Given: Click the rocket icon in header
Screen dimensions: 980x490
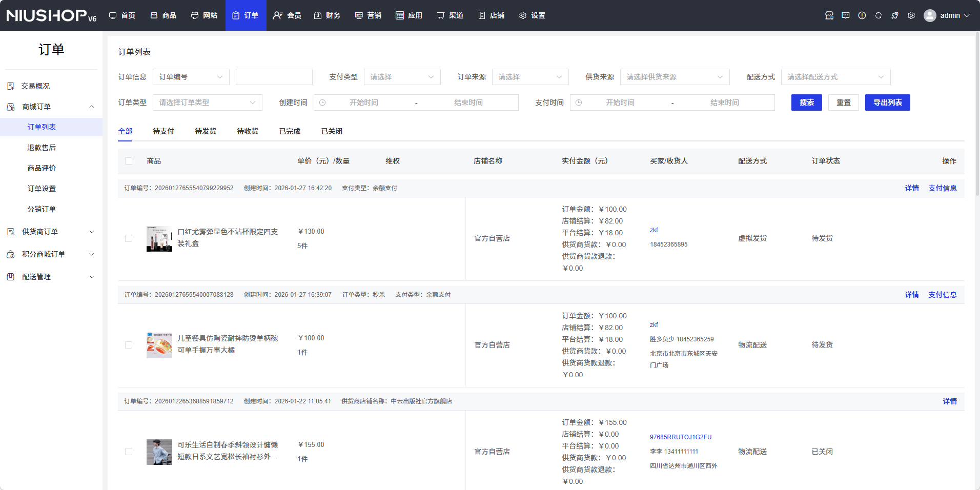Looking at the screenshot, I should tap(894, 15).
